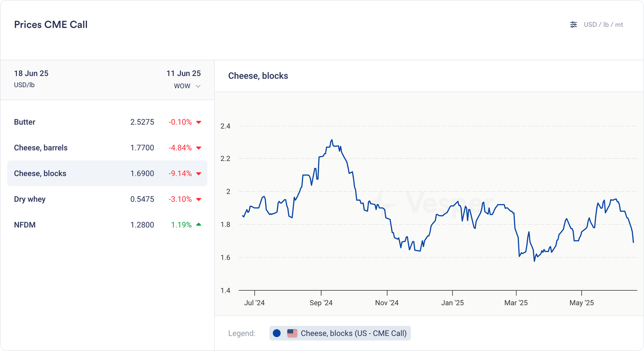Image resolution: width=644 pixels, height=351 pixels.
Task: Open the unit settings sliders icon
Action: pyautogui.click(x=574, y=25)
